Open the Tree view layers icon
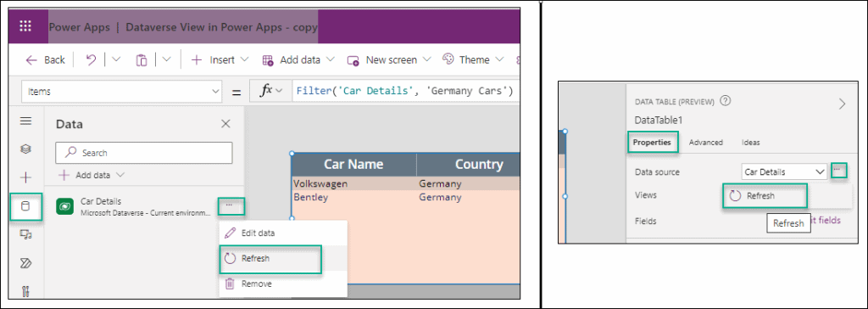The width and height of the screenshot is (868, 309). coord(25,149)
